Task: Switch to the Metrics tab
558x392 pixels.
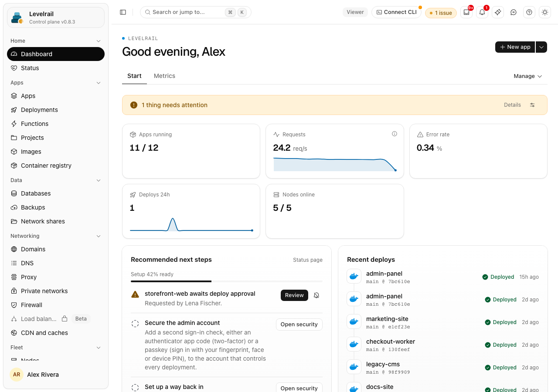Action: (164, 76)
